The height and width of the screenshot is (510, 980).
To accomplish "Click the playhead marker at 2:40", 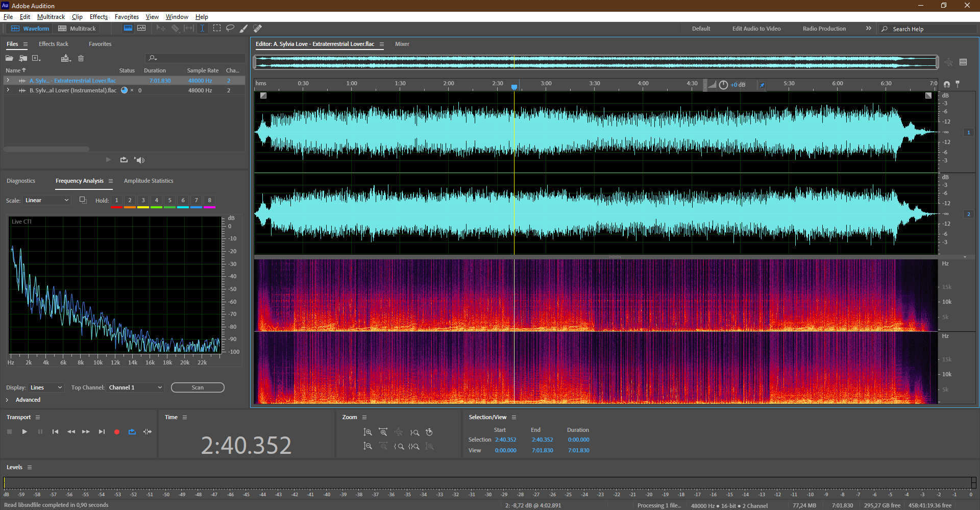I will pyautogui.click(x=514, y=87).
